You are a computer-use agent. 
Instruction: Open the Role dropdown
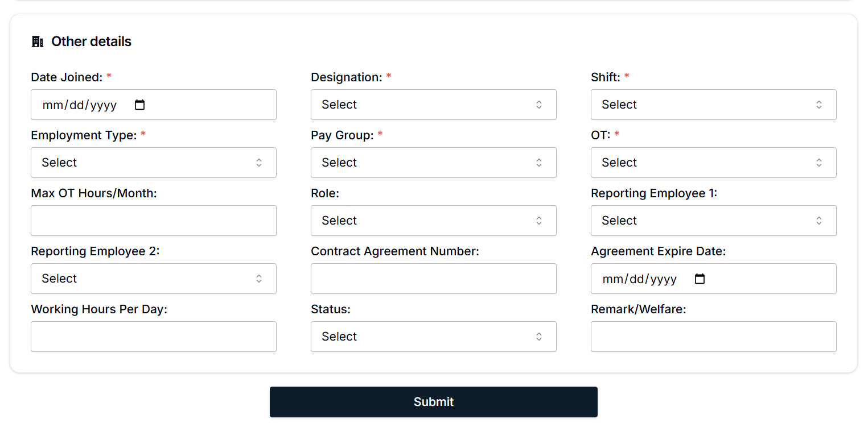pos(433,221)
